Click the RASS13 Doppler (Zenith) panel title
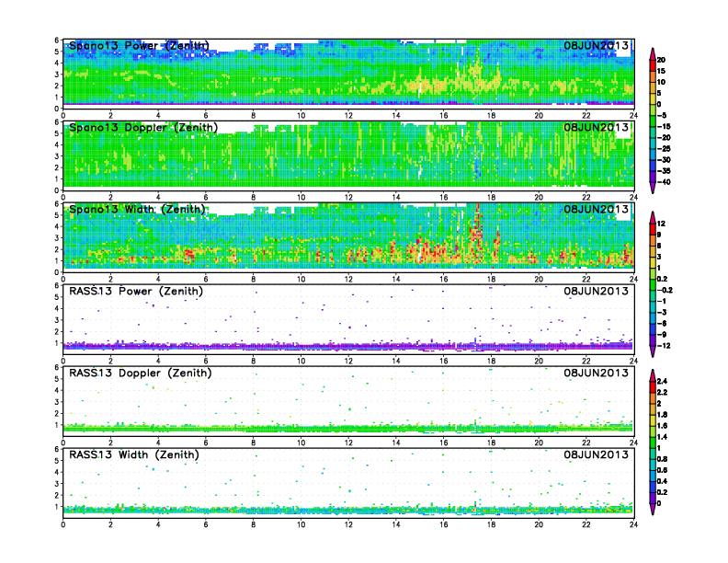The width and height of the screenshot is (728, 563). point(141,373)
